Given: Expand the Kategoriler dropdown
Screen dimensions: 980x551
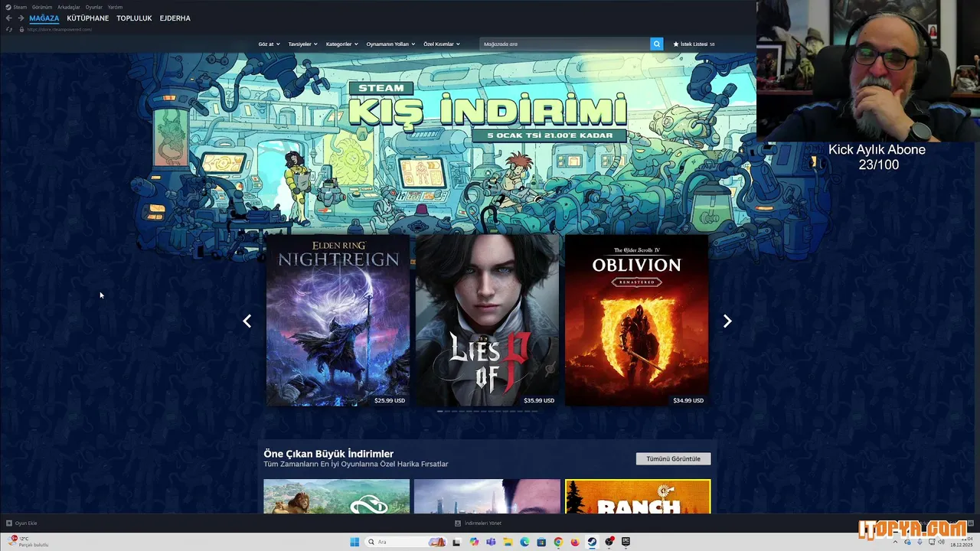Looking at the screenshot, I should click(341, 44).
